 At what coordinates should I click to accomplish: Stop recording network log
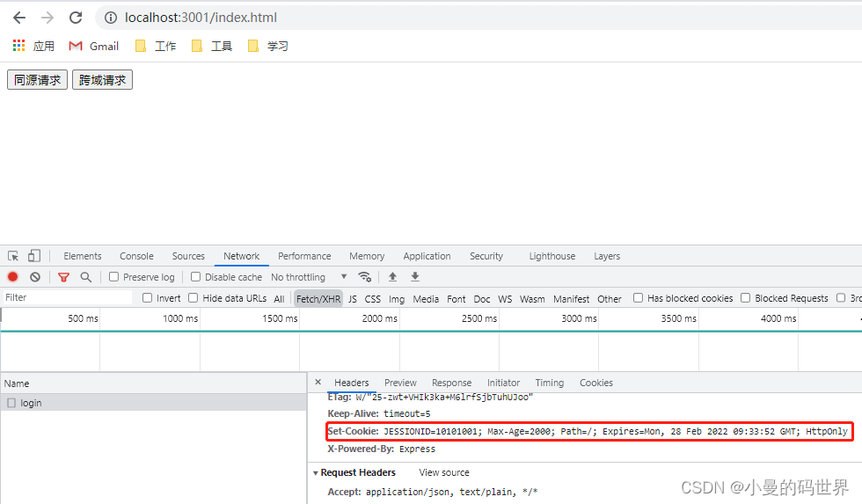(x=13, y=277)
